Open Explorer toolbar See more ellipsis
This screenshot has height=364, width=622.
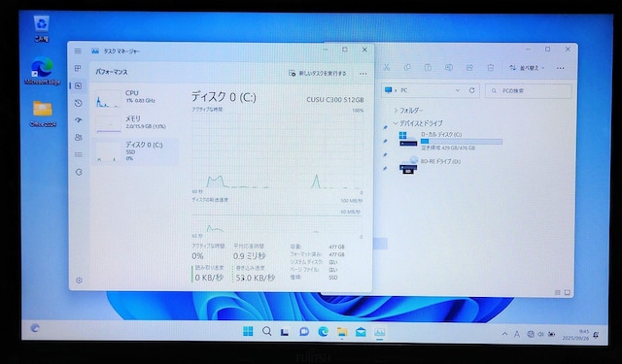[560, 68]
